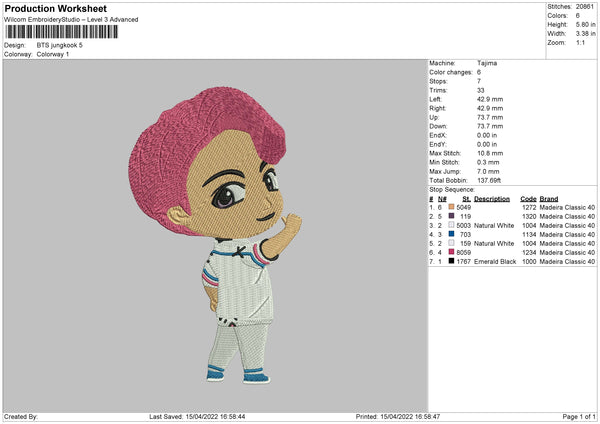The image size is (600, 424).
Task: Click the black 1767 thread color swatch
Action: pyautogui.click(x=451, y=261)
